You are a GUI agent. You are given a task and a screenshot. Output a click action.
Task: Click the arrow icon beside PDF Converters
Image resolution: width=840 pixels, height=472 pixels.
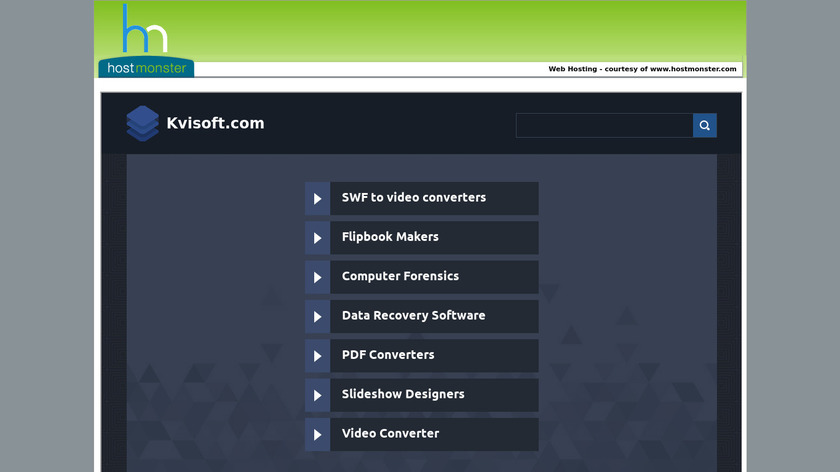click(317, 356)
